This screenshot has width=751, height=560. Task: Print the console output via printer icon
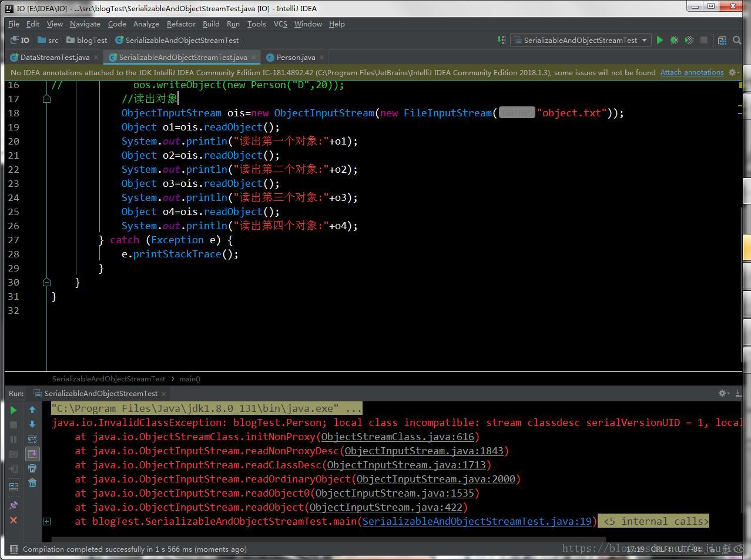click(32, 468)
